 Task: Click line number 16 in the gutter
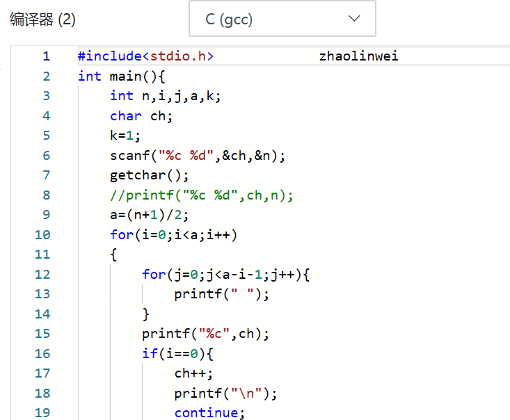tap(42, 354)
